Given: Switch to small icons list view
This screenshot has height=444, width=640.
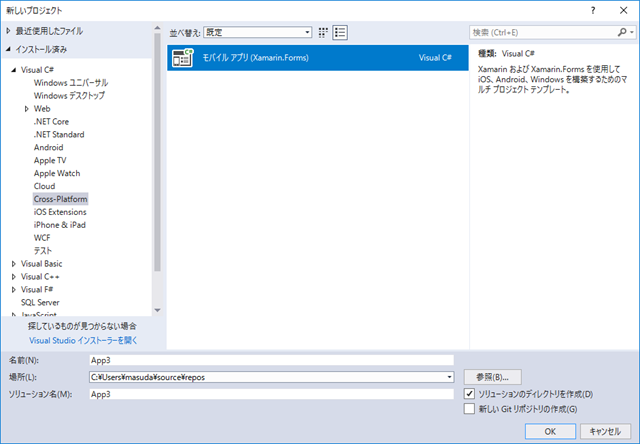Looking at the screenshot, I should (x=340, y=32).
